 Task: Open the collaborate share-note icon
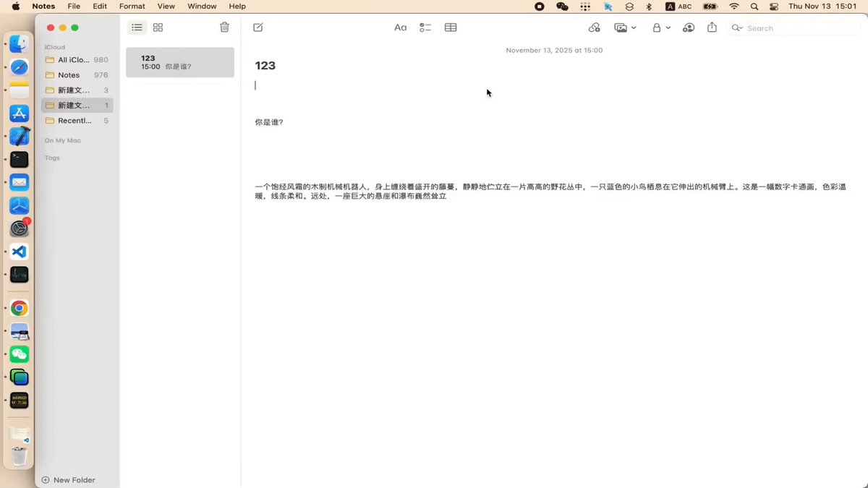tap(689, 27)
